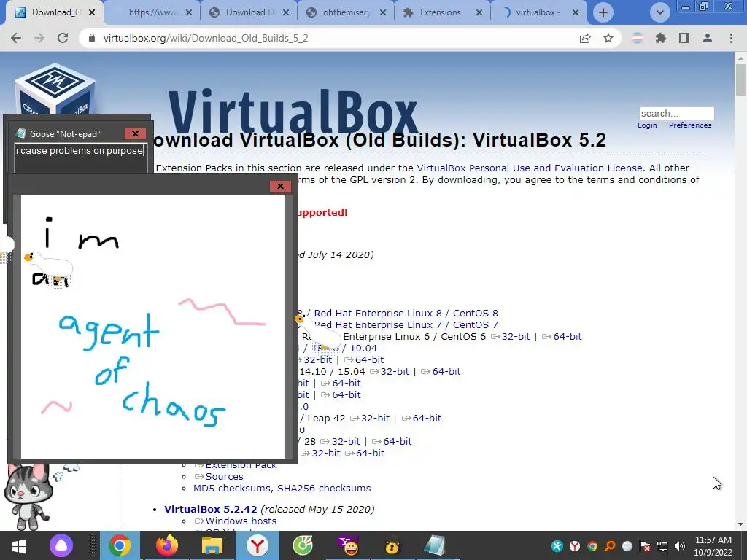
Task: Open Yahoo Messenger from the taskbar
Action: pos(348,545)
